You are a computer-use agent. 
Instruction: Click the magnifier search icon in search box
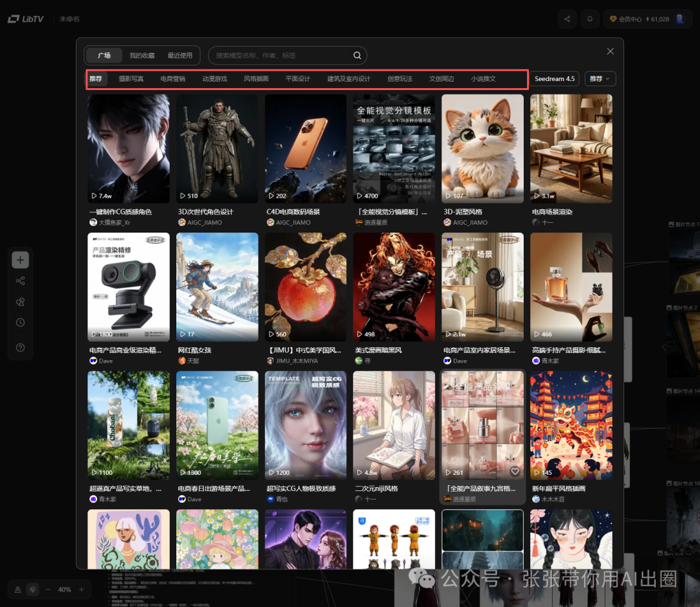pos(357,56)
